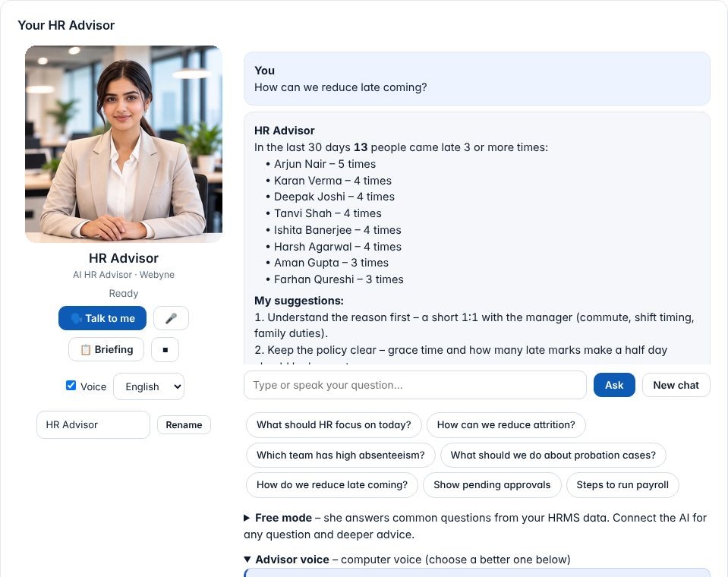The width and height of the screenshot is (728, 577).
Task: Click 'Tanvi Shah – 4 times' entry
Action: click(327, 213)
